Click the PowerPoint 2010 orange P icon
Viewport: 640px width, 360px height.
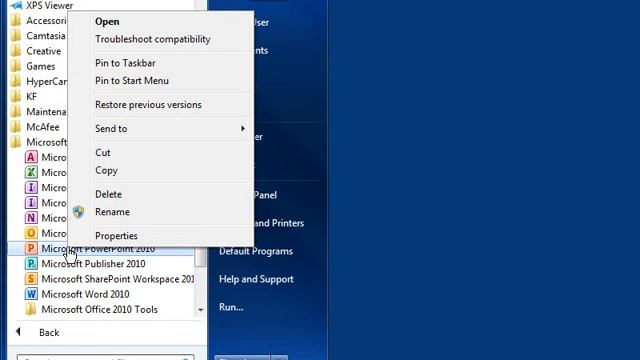(31, 248)
